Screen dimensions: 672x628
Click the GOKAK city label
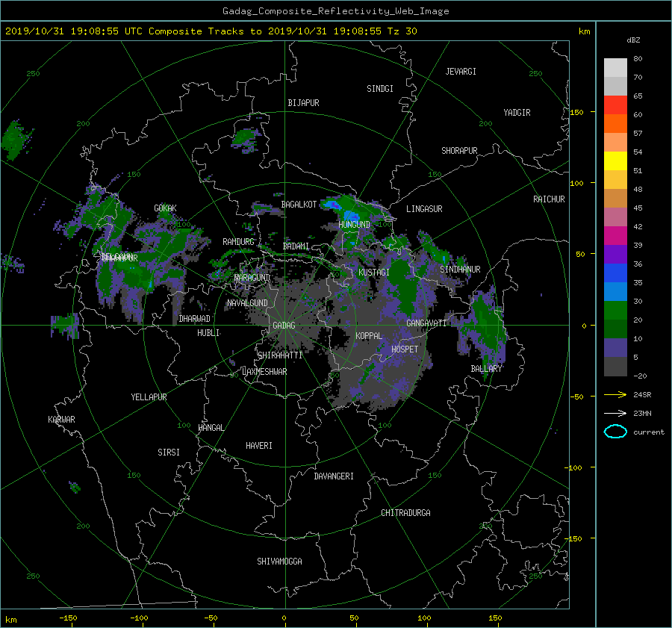coord(166,208)
